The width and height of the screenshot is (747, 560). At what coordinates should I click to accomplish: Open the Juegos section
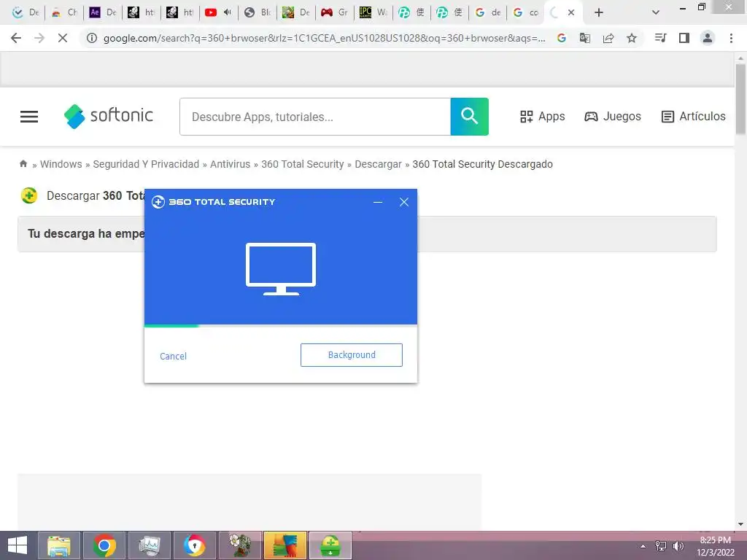613,117
